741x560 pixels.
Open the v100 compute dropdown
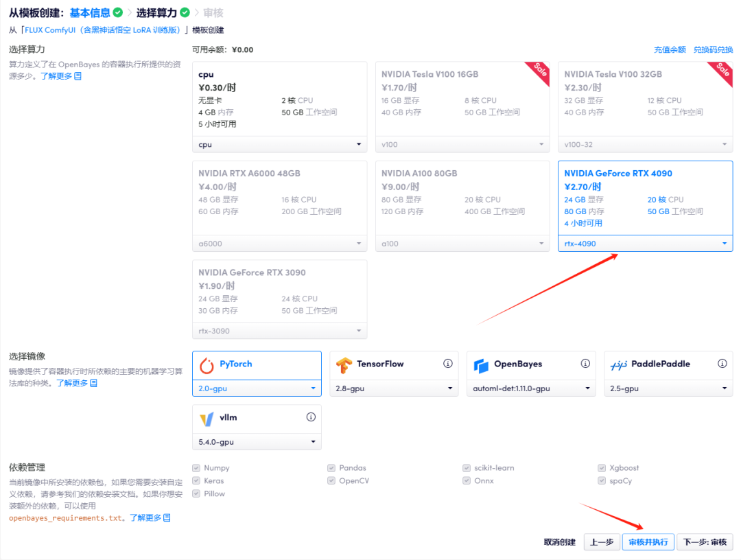(x=462, y=145)
